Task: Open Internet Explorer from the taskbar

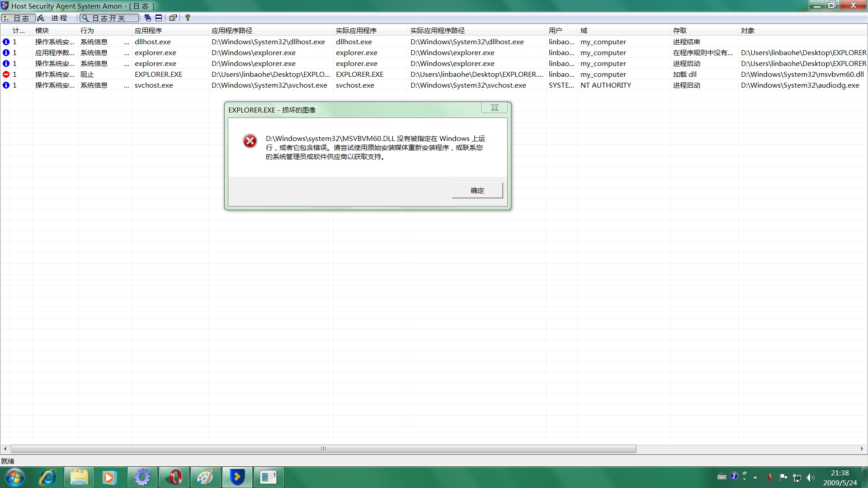Action: (47, 477)
